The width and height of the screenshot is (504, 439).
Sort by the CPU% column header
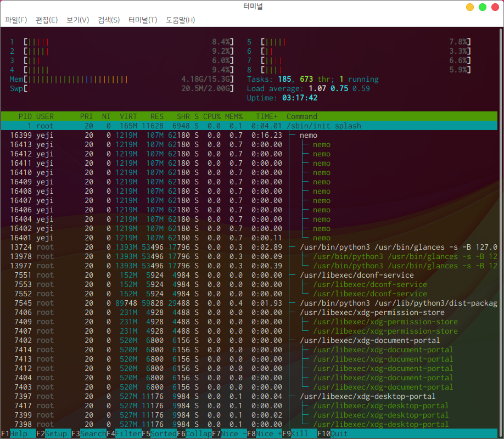211,116
